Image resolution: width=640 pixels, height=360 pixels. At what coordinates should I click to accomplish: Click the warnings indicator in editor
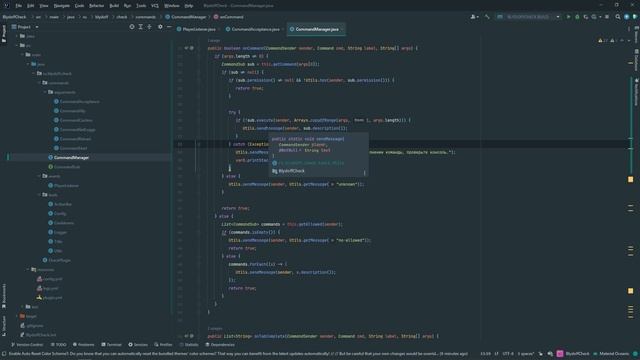coord(608,40)
